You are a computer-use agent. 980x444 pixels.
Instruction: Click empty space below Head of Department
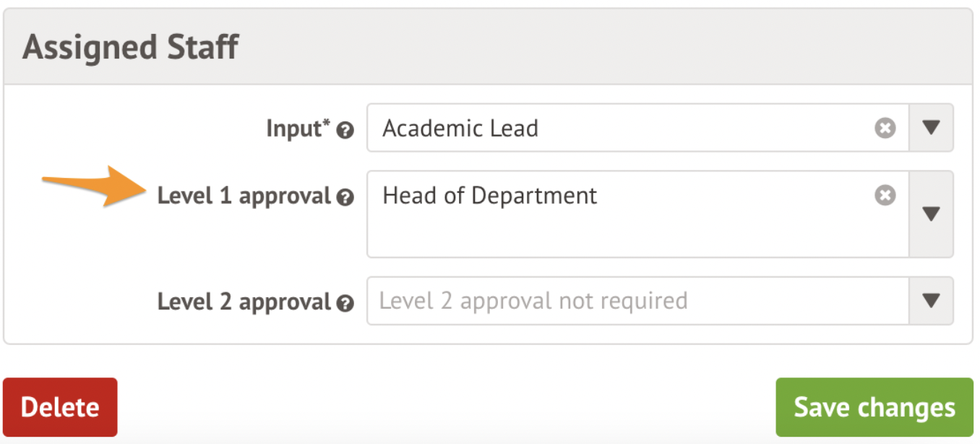pos(578,235)
